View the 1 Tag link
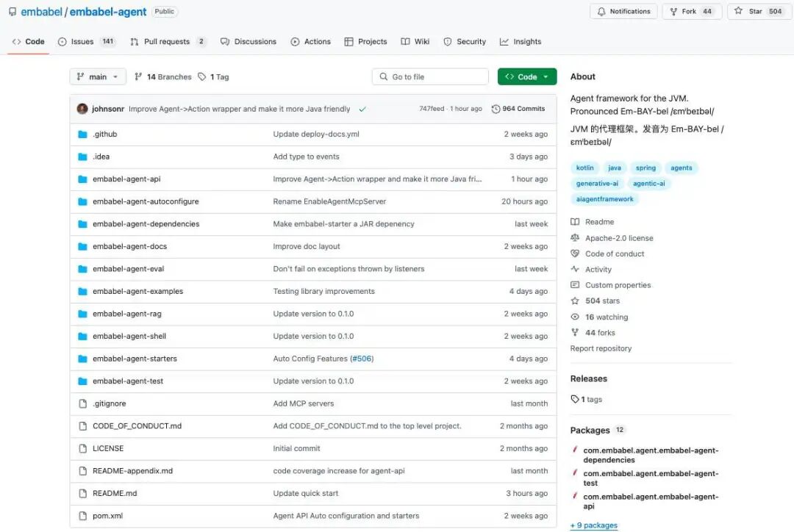794x532 pixels. (213, 77)
